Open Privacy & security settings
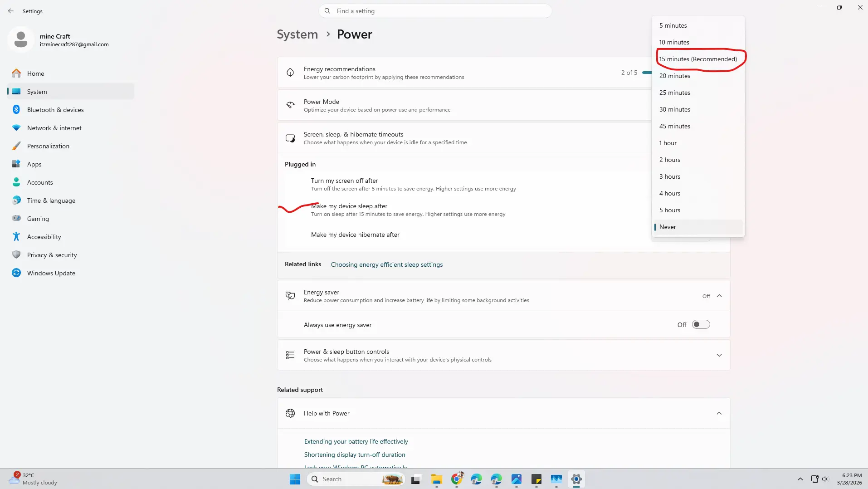 point(52,255)
